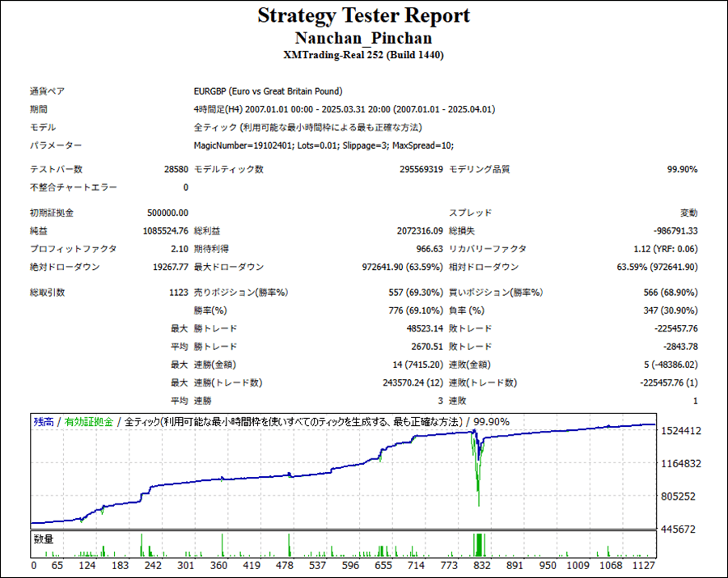Click the model ticks value '295569319'
Screen dimensions: 728x578
point(421,169)
